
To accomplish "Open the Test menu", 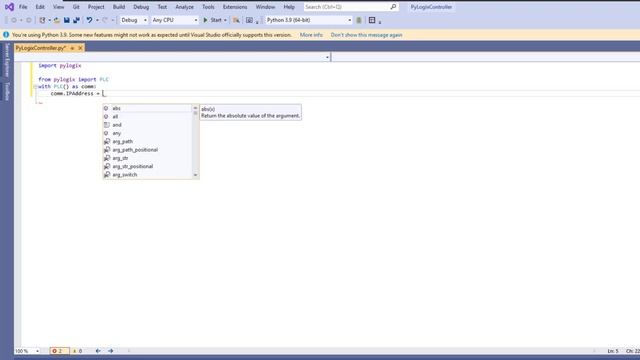I will click(x=162, y=7).
